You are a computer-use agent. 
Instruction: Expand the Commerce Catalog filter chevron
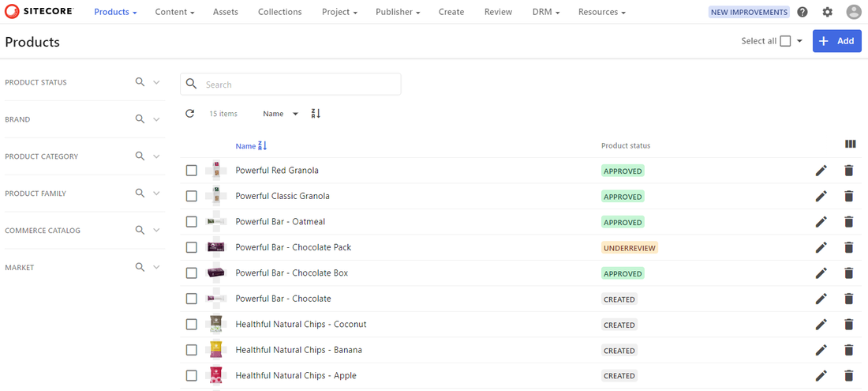[x=156, y=231]
